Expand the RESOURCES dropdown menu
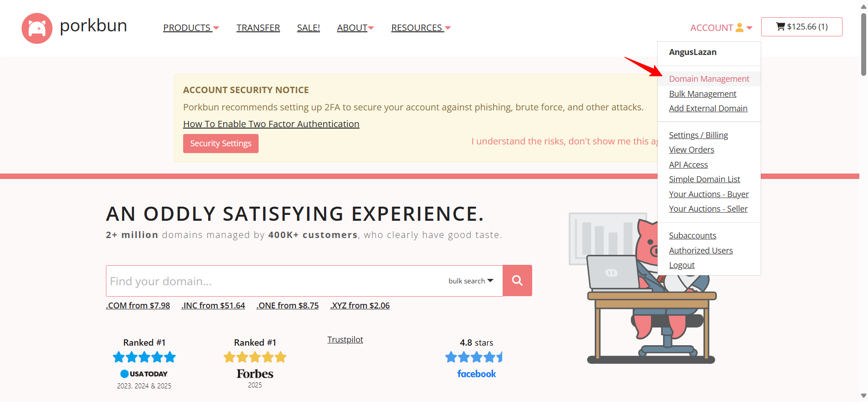The image size is (868, 402). tap(421, 28)
